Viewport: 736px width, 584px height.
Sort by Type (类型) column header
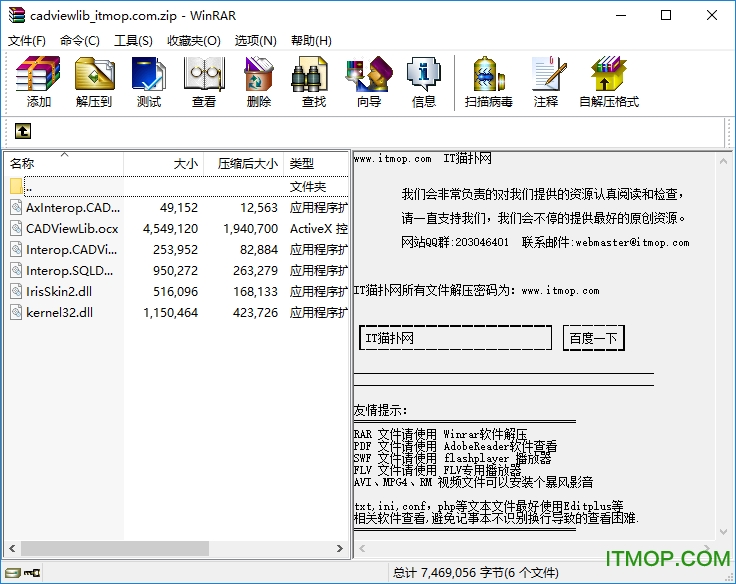pyautogui.click(x=316, y=163)
